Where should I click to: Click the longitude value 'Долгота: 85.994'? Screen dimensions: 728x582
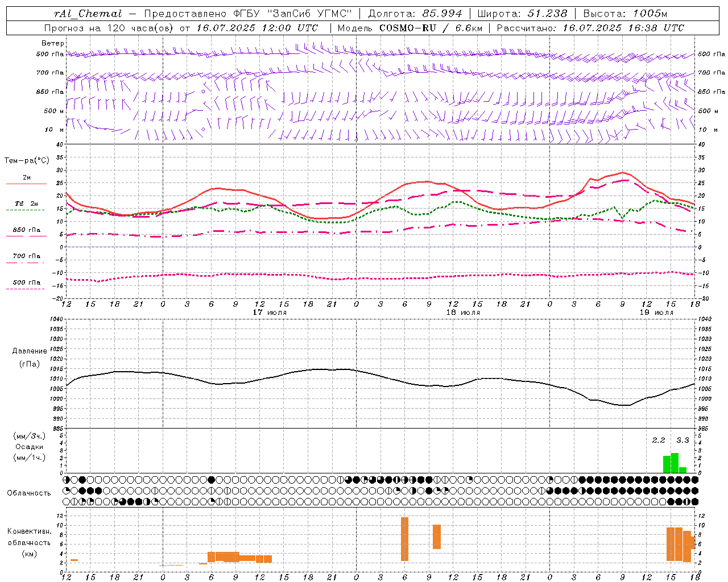click(x=415, y=14)
